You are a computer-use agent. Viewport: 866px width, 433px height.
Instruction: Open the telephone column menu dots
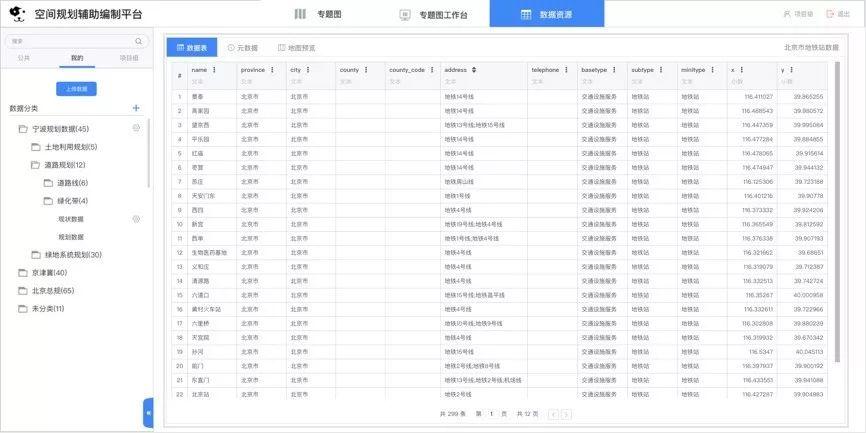point(567,70)
